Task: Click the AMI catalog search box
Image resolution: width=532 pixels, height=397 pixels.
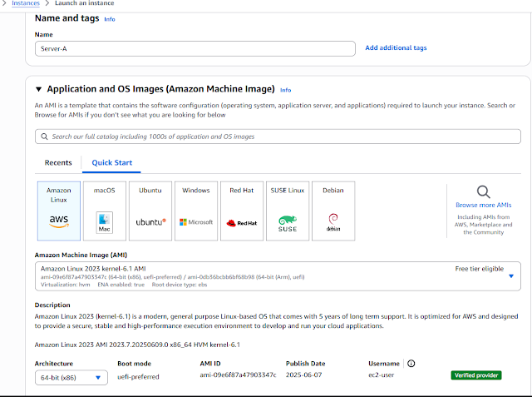Action: tap(278, 136)
